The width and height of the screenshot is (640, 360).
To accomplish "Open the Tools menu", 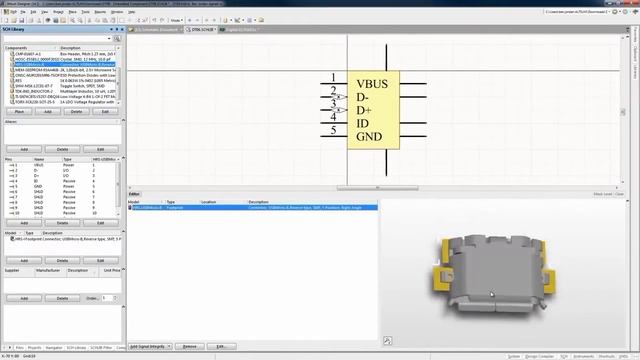I will tap(85, 12).
